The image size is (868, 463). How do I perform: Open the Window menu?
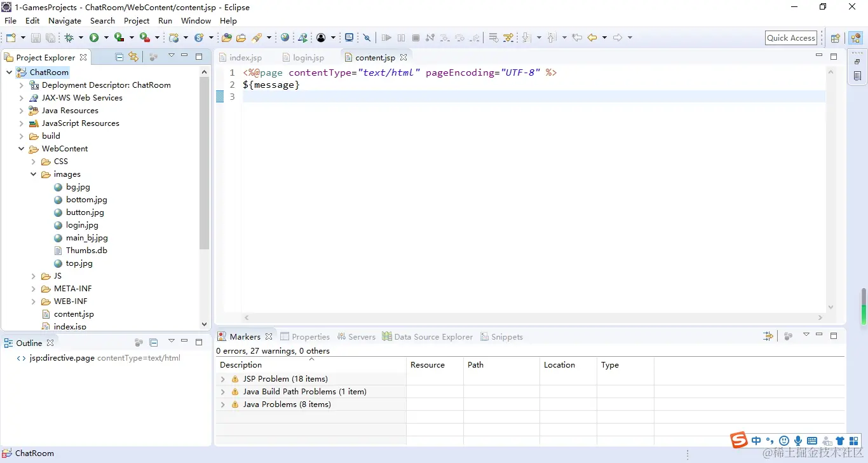click(x=196, y=20)
